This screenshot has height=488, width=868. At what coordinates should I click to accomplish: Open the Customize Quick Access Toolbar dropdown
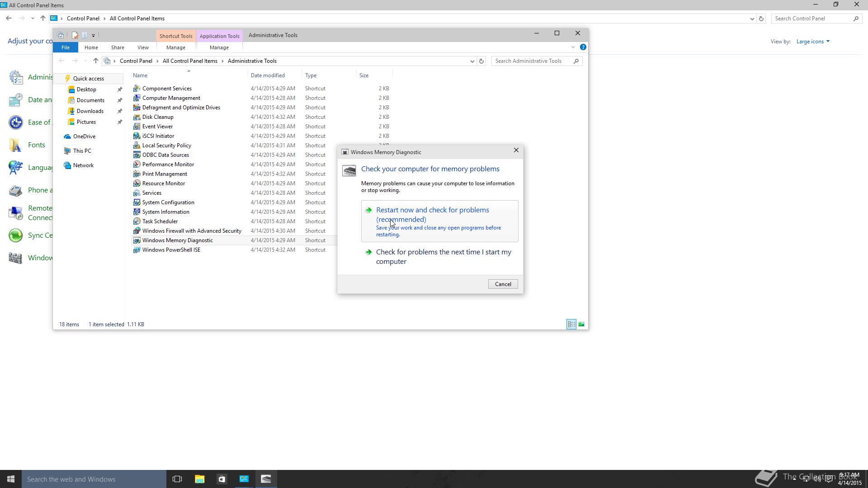pos(93,35)
